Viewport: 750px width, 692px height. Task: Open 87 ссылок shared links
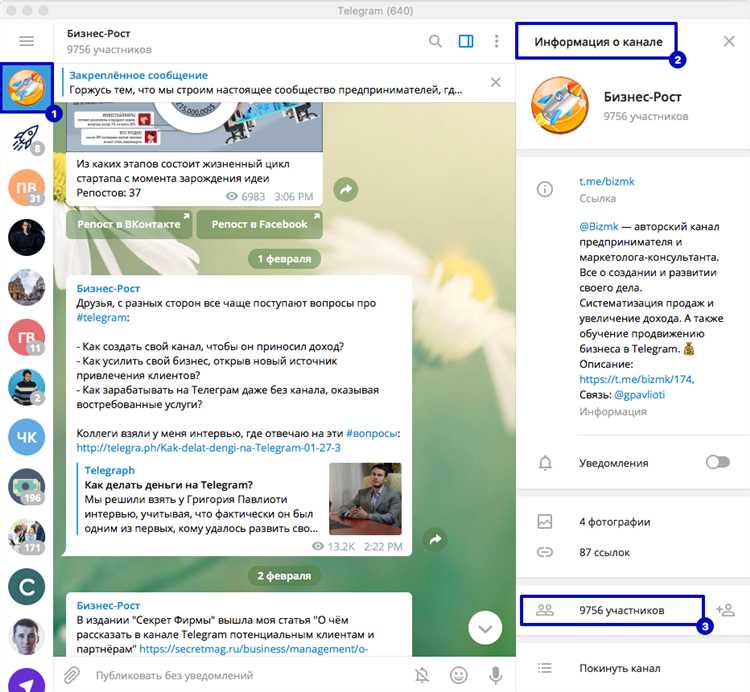(604, 552)
